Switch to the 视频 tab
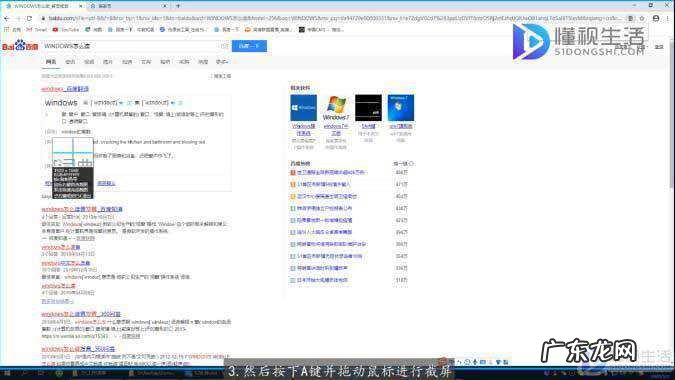The height and width of the screenshot is (380, 675). click(89, 62)
